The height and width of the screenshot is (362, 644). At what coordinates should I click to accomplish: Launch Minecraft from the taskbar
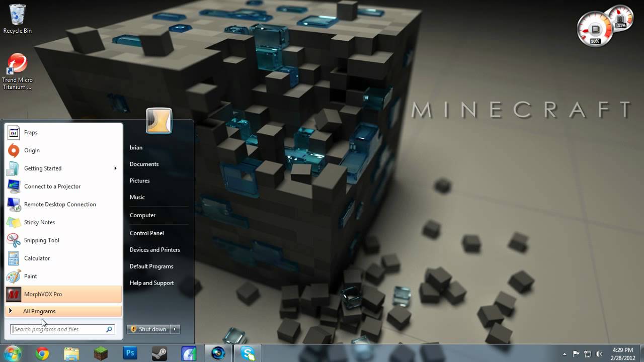coord(101,354)
